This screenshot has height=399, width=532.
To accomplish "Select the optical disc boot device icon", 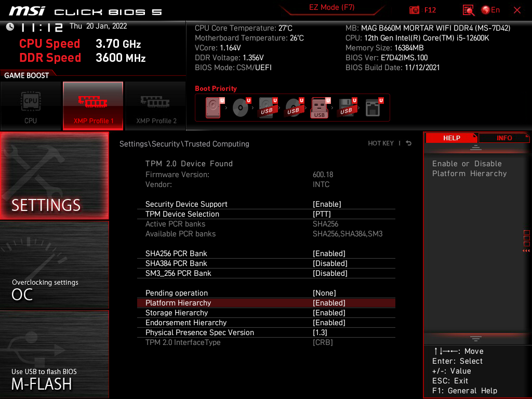I will coord(241,108).
